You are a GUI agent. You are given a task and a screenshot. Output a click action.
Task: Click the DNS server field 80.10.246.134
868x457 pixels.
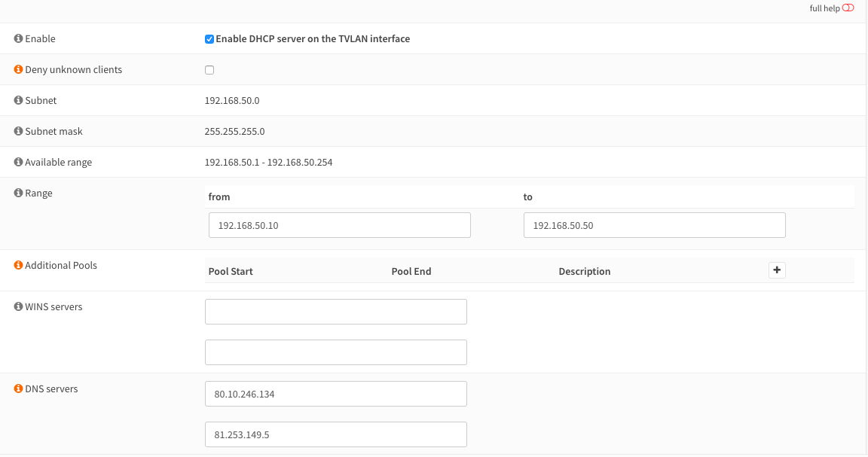[335, 394]
